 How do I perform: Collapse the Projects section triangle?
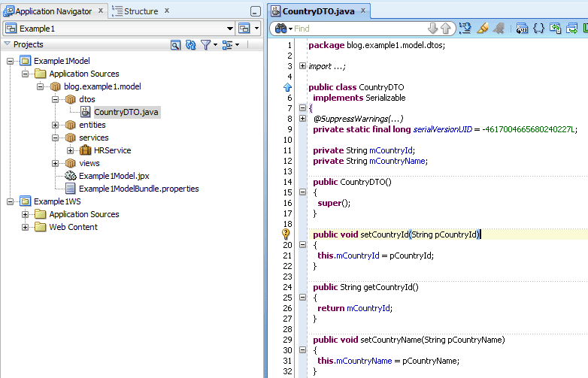(x=7, y=44)
